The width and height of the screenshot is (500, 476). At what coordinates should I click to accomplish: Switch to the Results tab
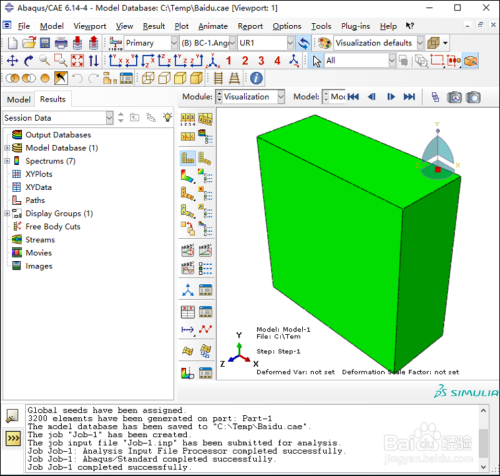(x=53, y=99)
